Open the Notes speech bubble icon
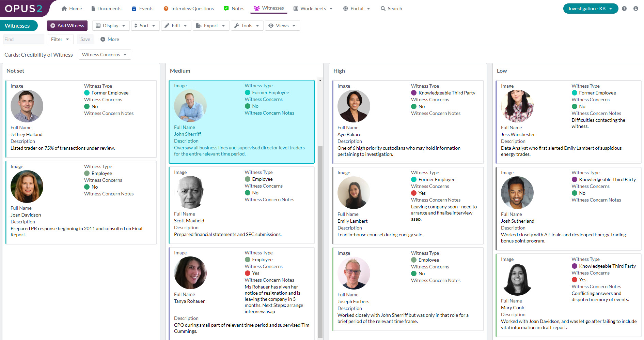644x340 pixels. click(226, 9)
